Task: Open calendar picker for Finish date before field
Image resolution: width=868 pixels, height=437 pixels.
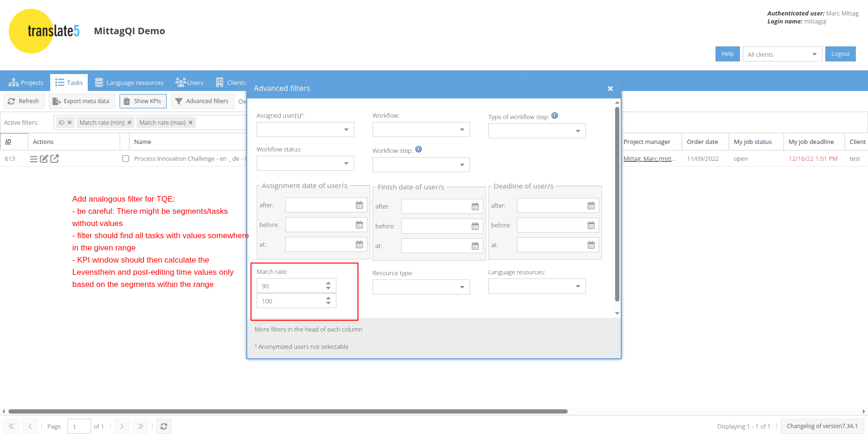Action: click(475, 226)
